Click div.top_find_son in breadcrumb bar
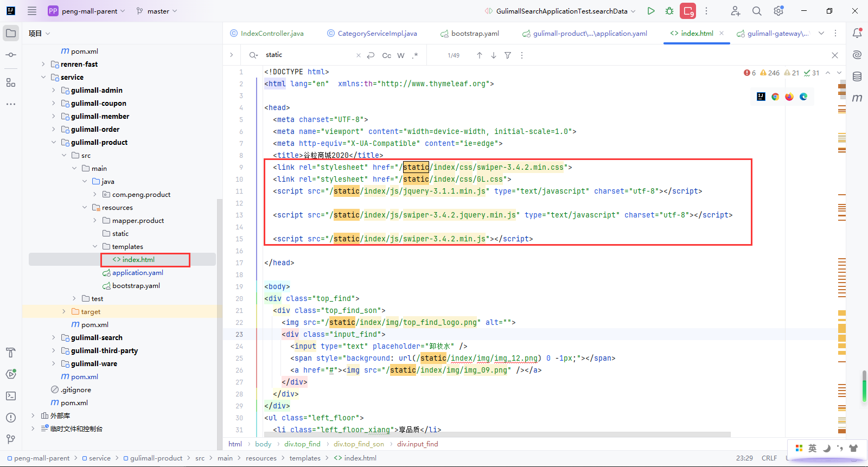This screenshot has height=467, width=868. point(359,444)
